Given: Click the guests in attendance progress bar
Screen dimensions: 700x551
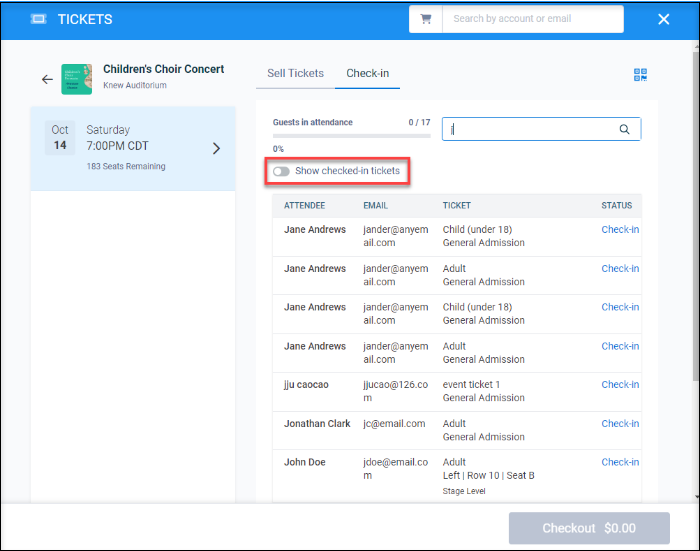Looking at the screenshot, I should [351, 136].
